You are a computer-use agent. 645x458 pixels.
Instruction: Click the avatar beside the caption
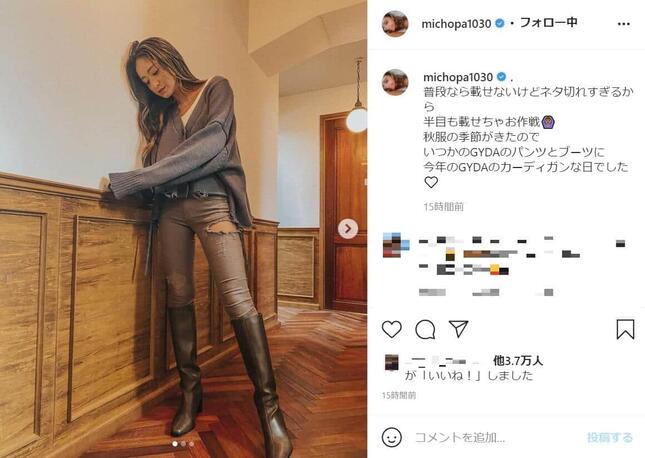[x=395, y=82]
